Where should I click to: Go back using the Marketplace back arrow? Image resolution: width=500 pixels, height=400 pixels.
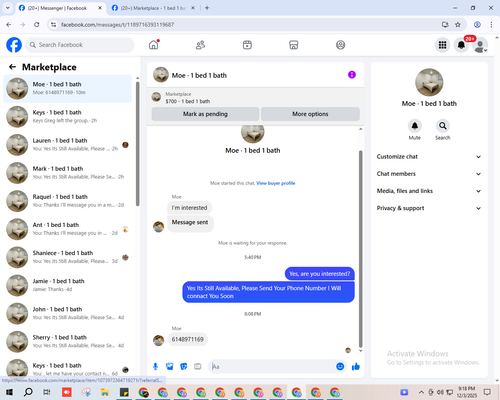click(x=12, y=67)
